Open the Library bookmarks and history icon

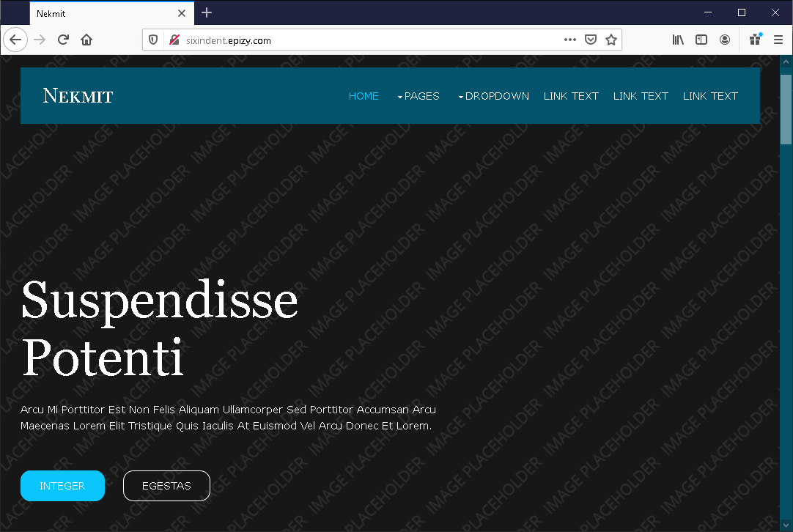point(678,40)
